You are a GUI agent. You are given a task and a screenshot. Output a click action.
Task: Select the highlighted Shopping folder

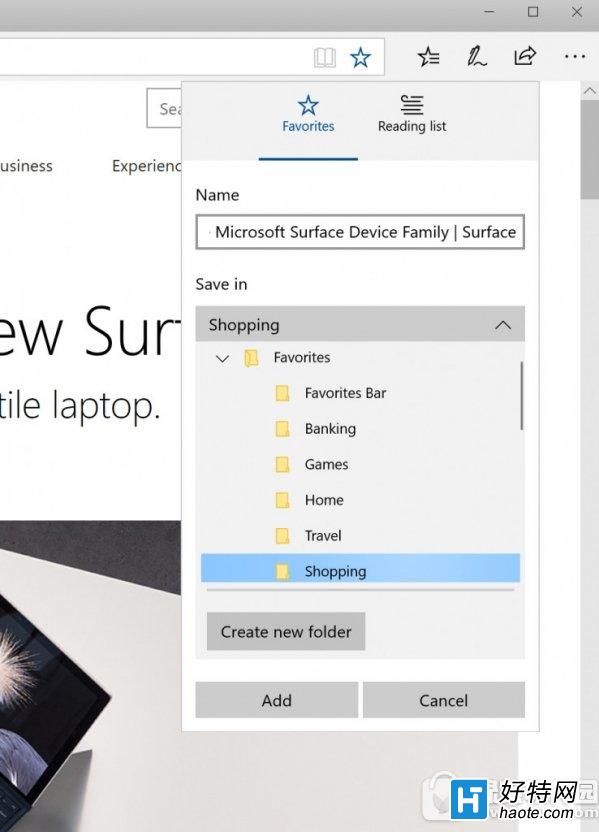tap(360, 571)
